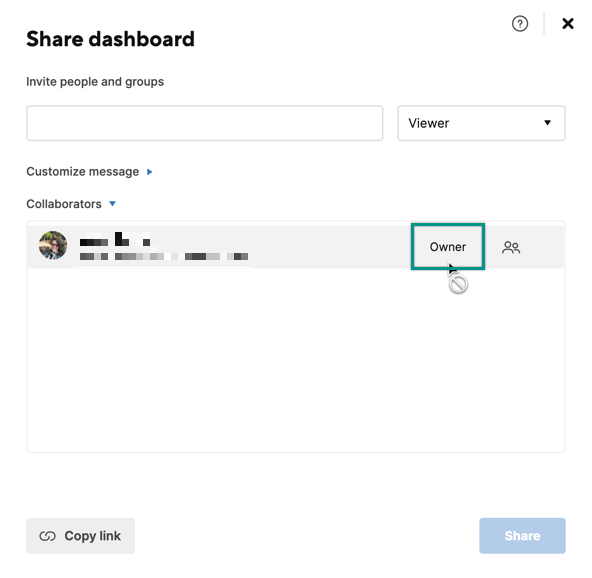
Task: Click the Owner role label
Action: click(448, 247)
